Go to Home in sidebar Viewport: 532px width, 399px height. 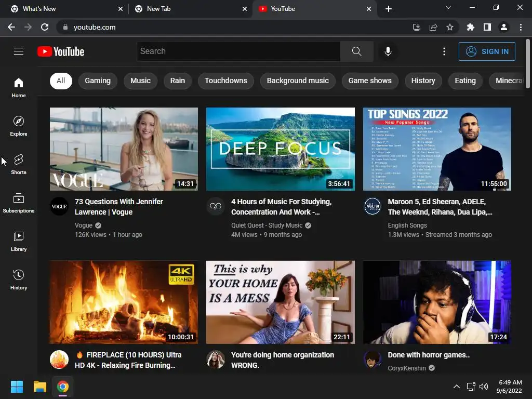pyautogui.click(x=19, y=88)
